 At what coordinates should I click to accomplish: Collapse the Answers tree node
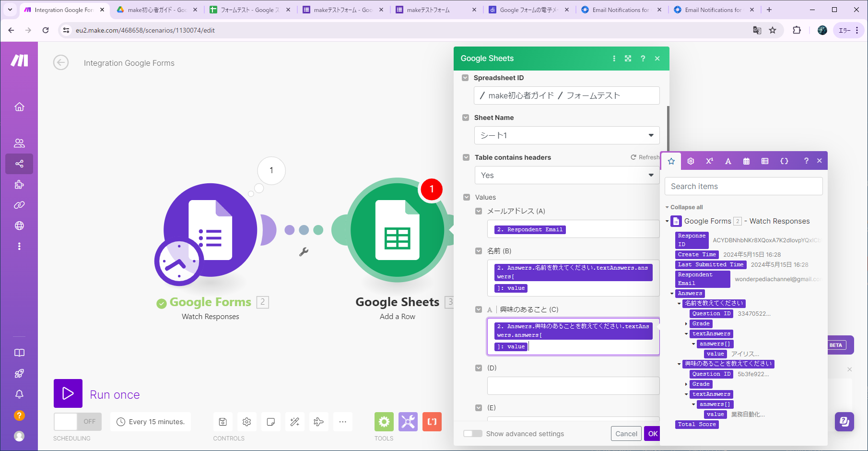[x=672, y=294]
